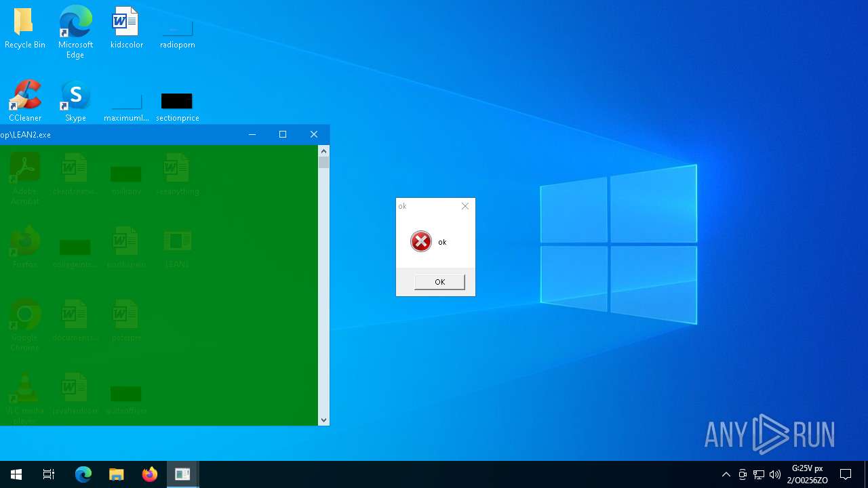Select the kidscolor Word document
This screenshot has width=868, height=488.
click(x=127, y=28)
